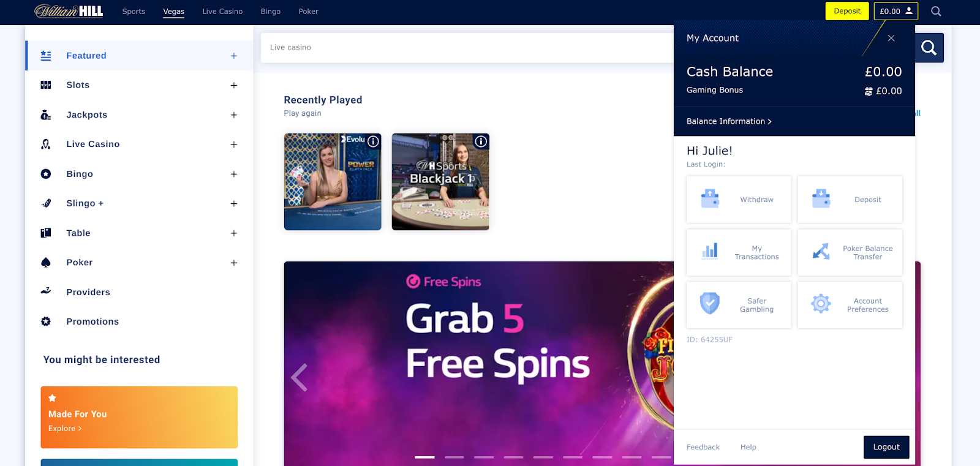Click the My Transactions label
This screenshot has height=466, width=980.
[x=756, y=252]
